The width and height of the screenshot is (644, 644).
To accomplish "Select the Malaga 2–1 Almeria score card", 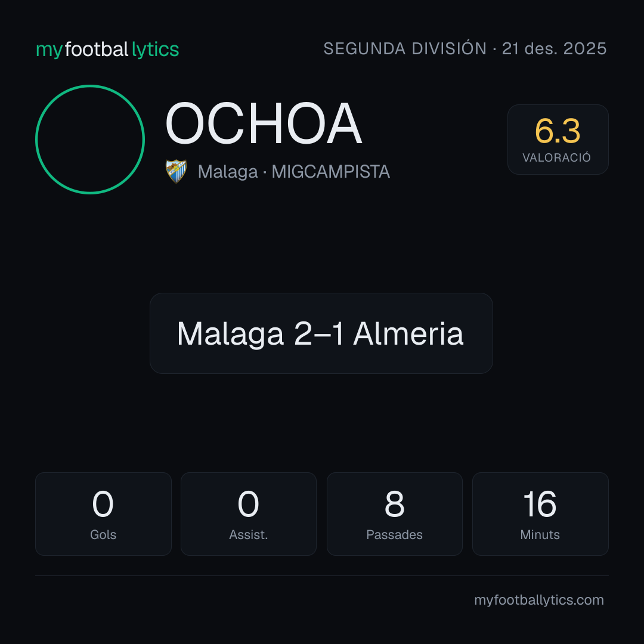I will 321,333.
